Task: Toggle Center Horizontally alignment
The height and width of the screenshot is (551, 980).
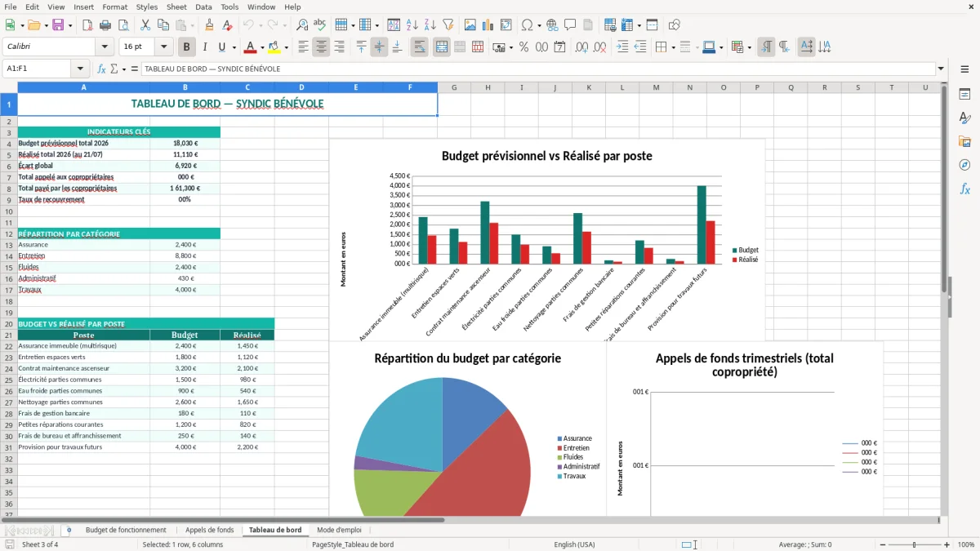Action: 321,47
